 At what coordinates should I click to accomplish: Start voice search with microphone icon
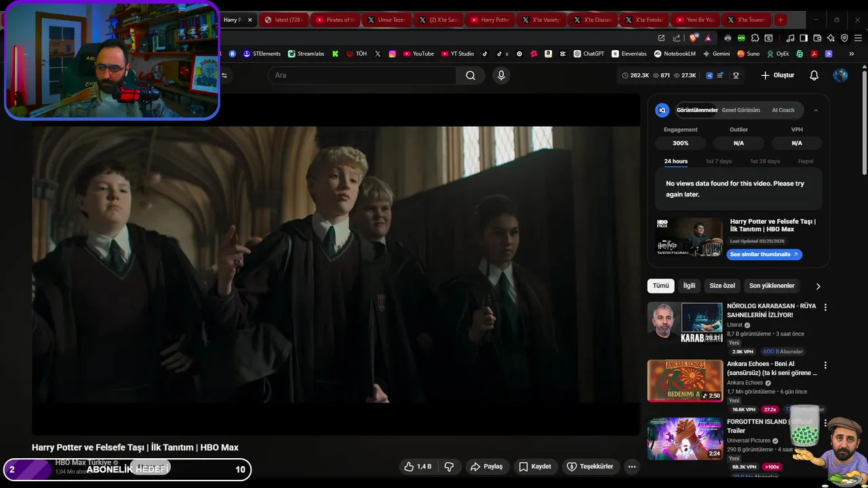(501, 75)
